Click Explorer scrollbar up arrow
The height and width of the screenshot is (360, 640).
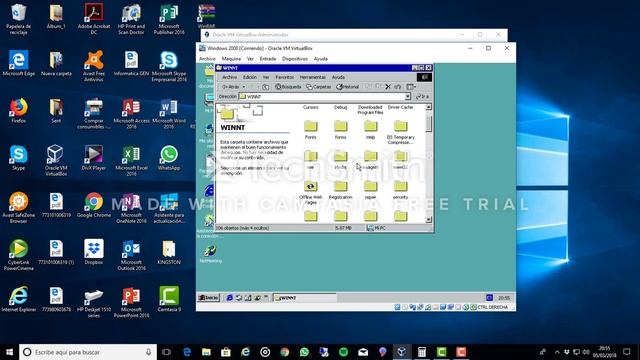pyautogui.click(x=429, y=107)
